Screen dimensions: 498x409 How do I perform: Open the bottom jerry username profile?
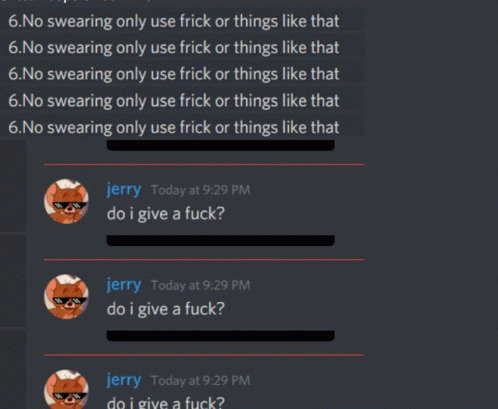pos(124,380)
